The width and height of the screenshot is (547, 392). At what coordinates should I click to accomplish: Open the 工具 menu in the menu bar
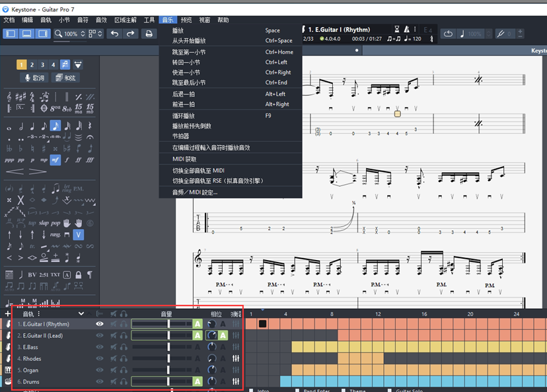[149, 20]
